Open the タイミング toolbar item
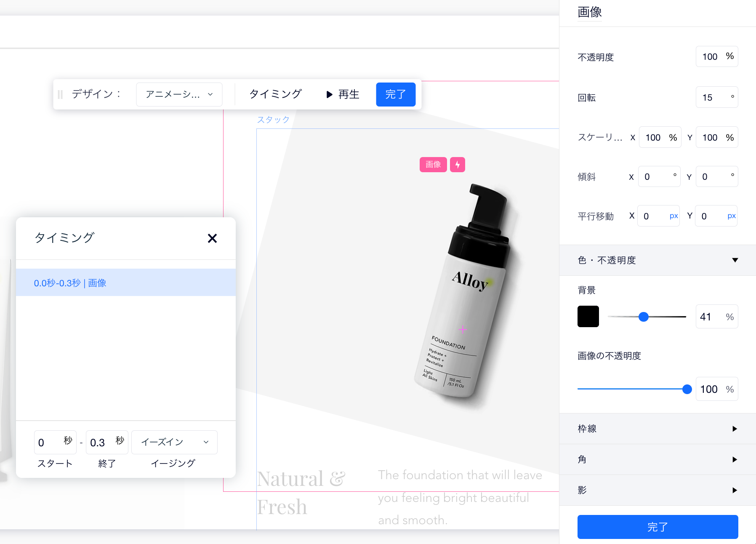756x544 pixels. click(276, 94)
